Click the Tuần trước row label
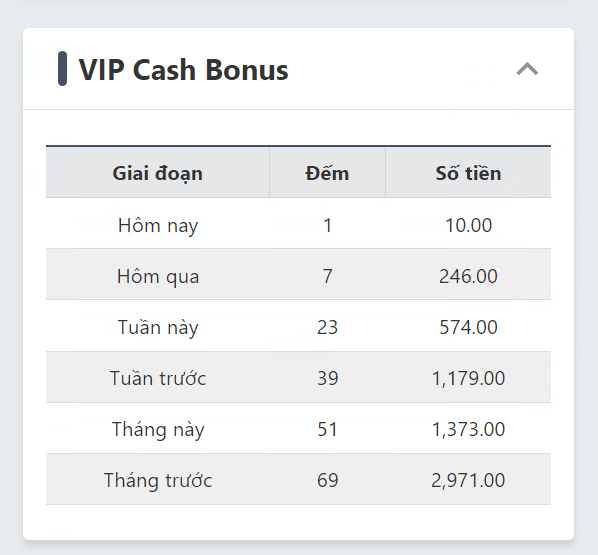This screenshot has height=555, width=598. 158,378
